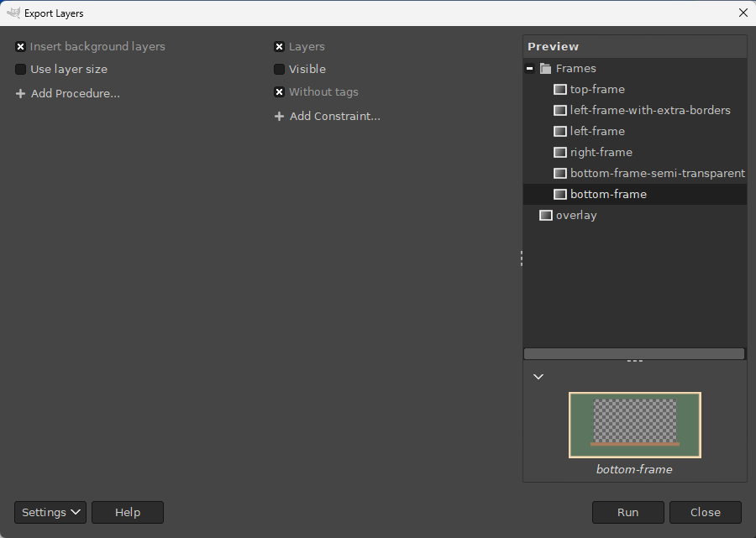This screenshot has width=756, height=538.
Task: Enable the Visible constraint checkbox
Action: click(280, 70)
